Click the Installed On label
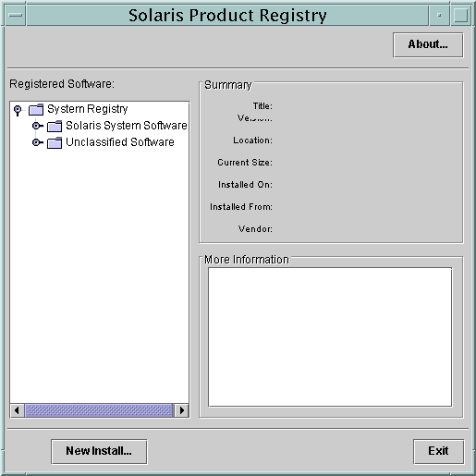The width and height of the screenshot is (476, 476). 245,185
